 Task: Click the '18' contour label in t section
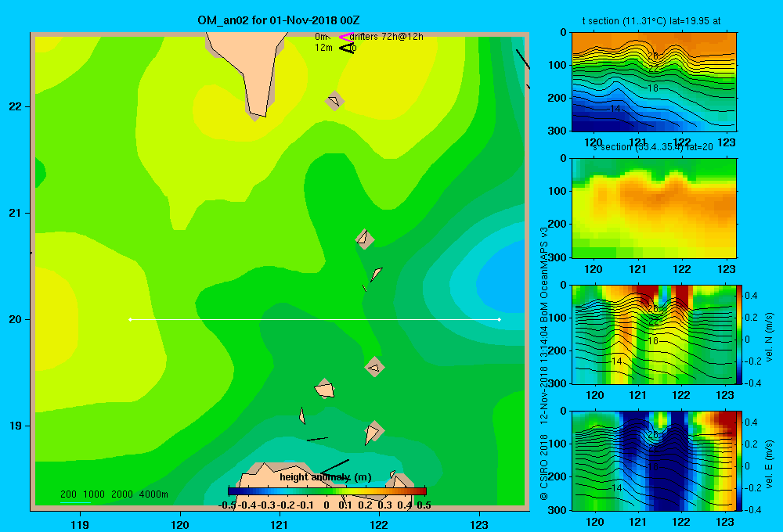tap(653, 88)
